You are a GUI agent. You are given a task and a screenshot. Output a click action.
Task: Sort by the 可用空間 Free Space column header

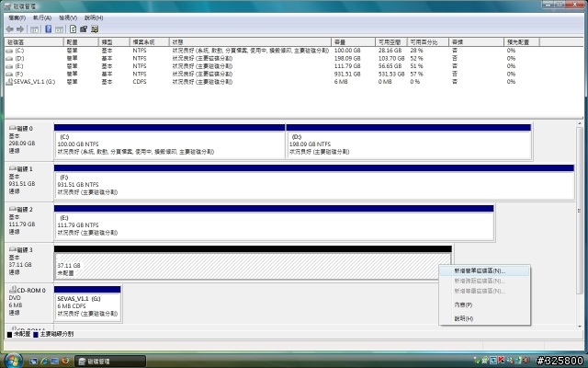(391, 42)
